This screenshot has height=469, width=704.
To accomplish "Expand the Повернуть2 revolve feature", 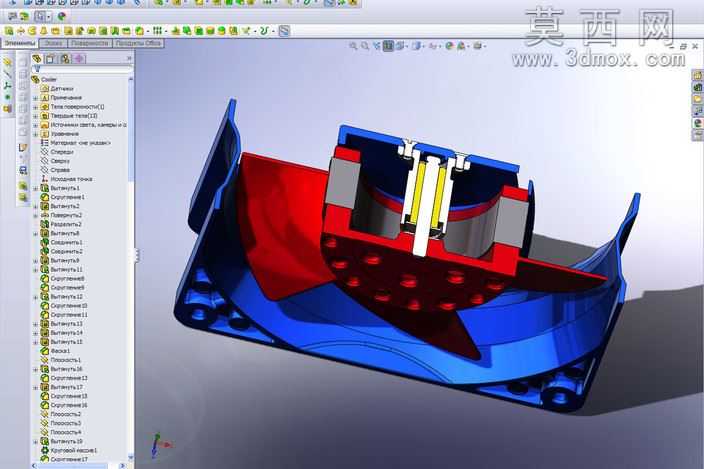I will [x=35, y=215].
